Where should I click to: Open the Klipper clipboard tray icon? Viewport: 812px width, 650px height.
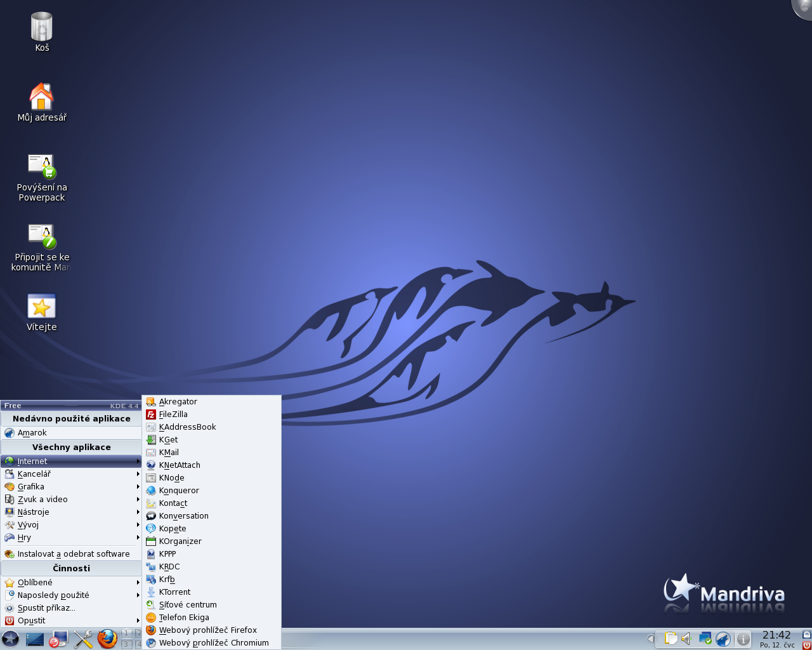pos(671,638)
